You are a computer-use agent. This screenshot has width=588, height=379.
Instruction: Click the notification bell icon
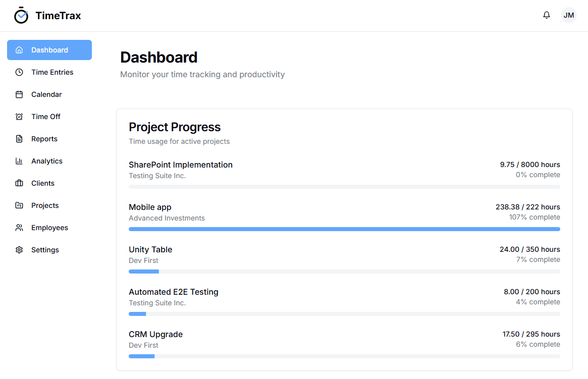coord(547,15)
